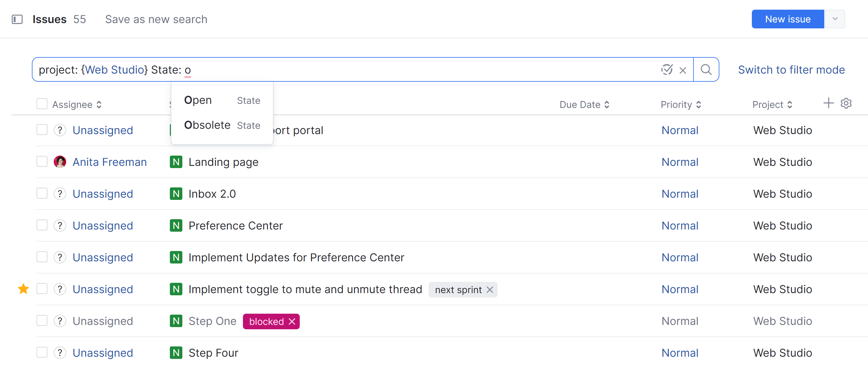Viewport: 868px width, 367px height.
Task: Check the Inbox 2.0 issue checkbox
Action: 42,193
